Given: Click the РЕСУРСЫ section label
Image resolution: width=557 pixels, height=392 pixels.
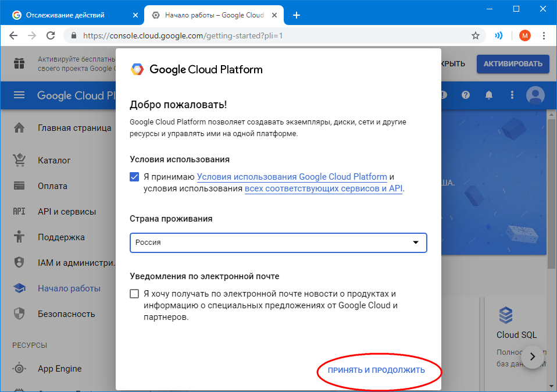Looking at the screenshot, I should point(30,345).
